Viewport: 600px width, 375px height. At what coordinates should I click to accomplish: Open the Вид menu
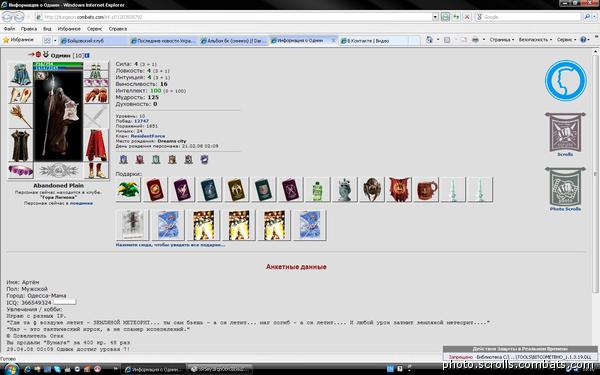tap(47, 29)
